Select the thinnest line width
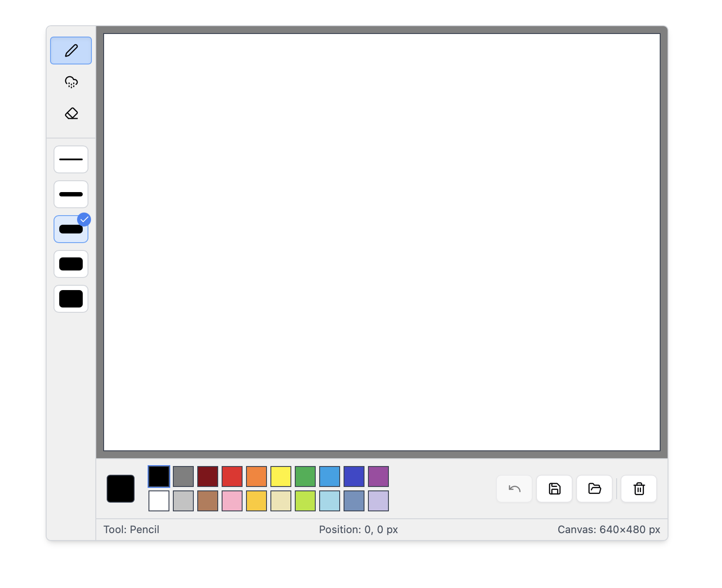722x588 pixels. (71, 159)
